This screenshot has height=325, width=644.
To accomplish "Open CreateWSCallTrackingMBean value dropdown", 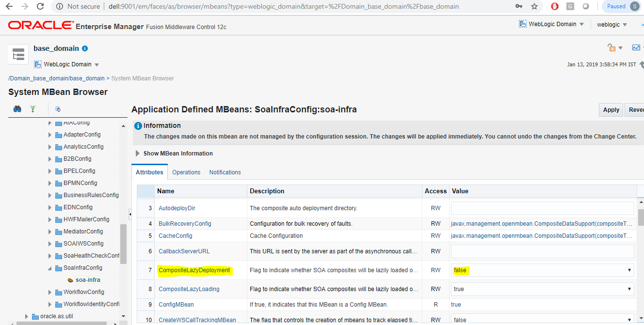I will pyautogui.click(x=542, y=319).
